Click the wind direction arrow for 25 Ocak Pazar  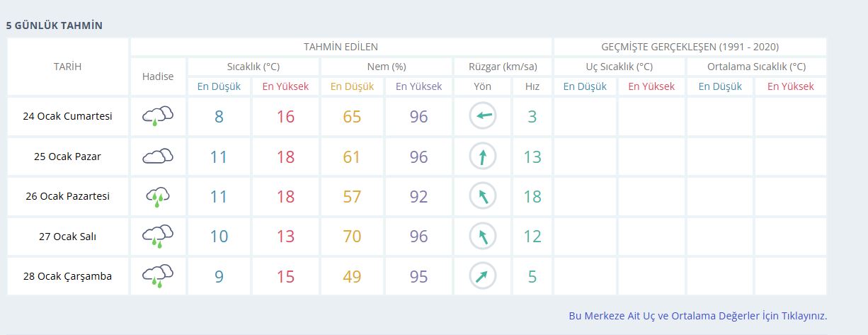(x=482, y=157)
